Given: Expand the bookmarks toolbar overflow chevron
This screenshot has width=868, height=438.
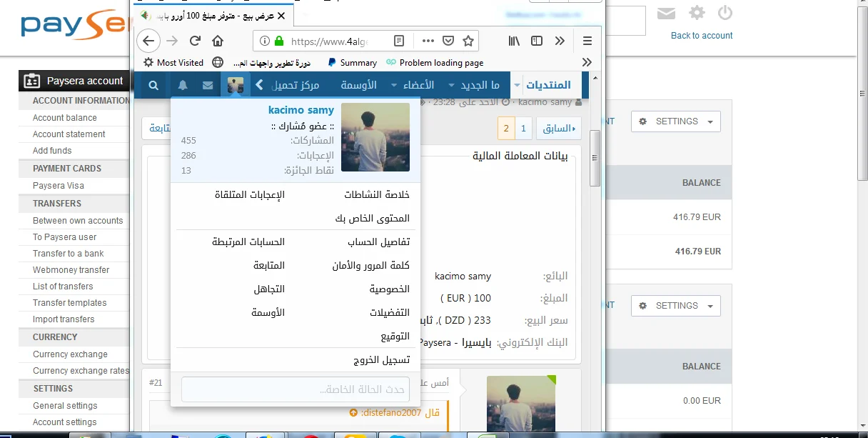Looking at the screenshot, I should (x=587, y=62).
